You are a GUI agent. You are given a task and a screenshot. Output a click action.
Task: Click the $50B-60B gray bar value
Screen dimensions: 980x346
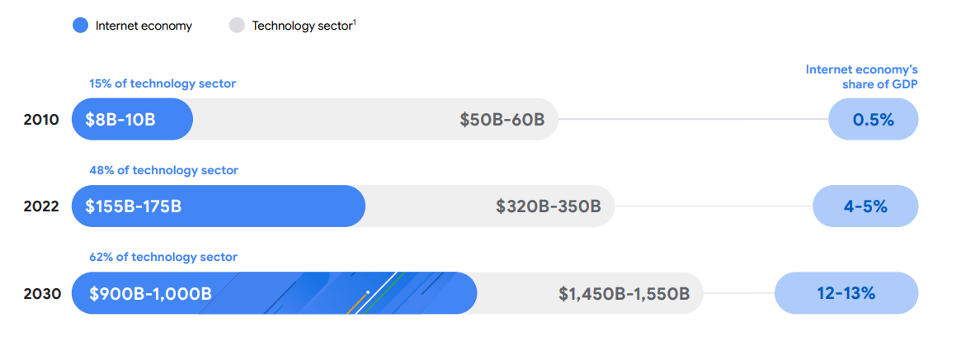point(502,120)
